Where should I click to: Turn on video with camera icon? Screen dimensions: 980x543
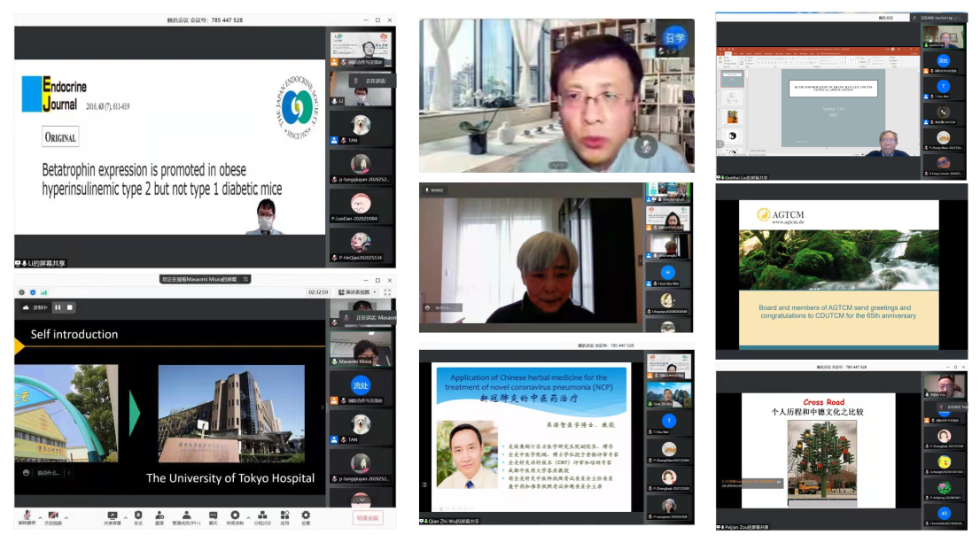52,516
